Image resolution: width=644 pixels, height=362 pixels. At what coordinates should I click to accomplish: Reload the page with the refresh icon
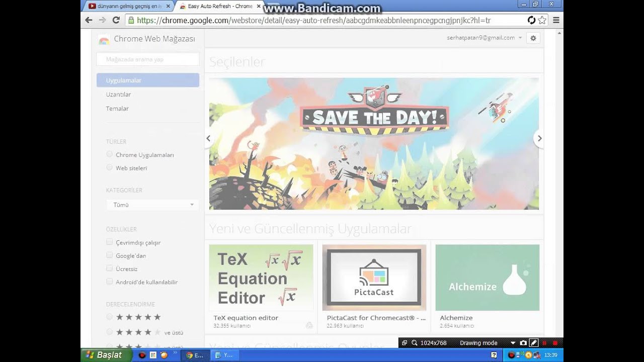coord(116,20)
